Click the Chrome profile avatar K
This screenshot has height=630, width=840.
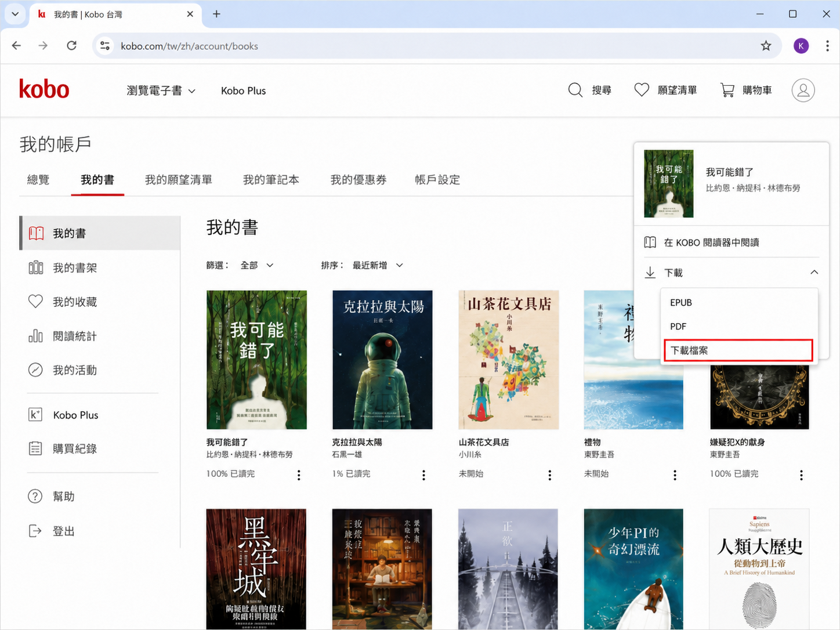(x=801, y=46)
